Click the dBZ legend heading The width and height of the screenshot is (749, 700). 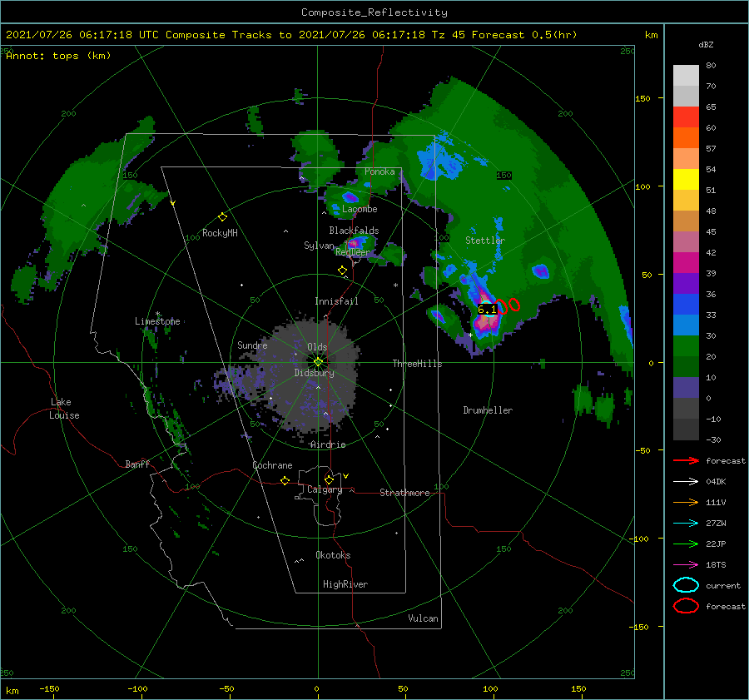click(x=706, y=45)
